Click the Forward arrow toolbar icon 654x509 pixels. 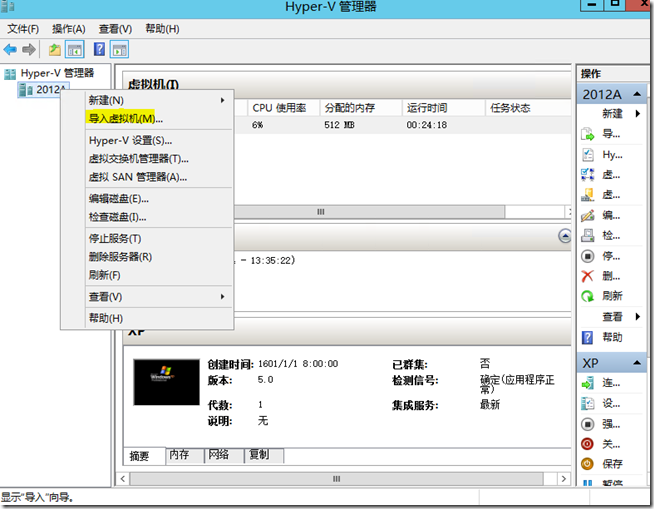(x=28, y=50)
